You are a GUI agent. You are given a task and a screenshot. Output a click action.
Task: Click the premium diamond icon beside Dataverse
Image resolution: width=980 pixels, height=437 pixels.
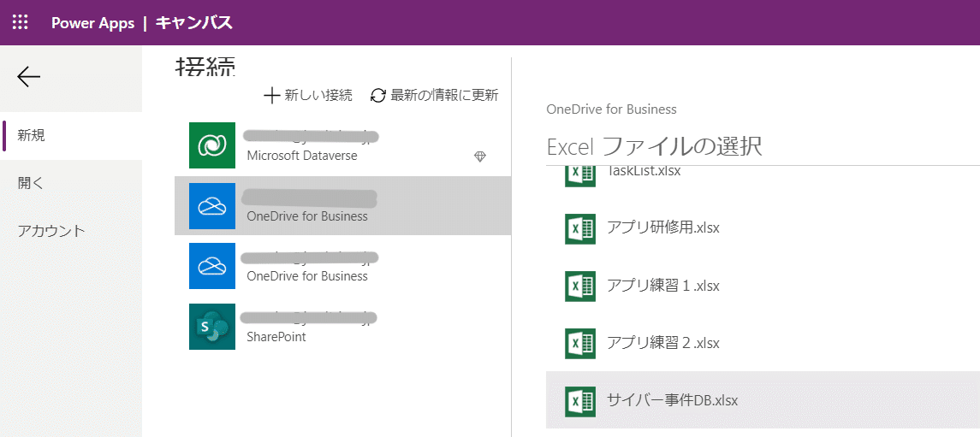[x=480, y=156]
